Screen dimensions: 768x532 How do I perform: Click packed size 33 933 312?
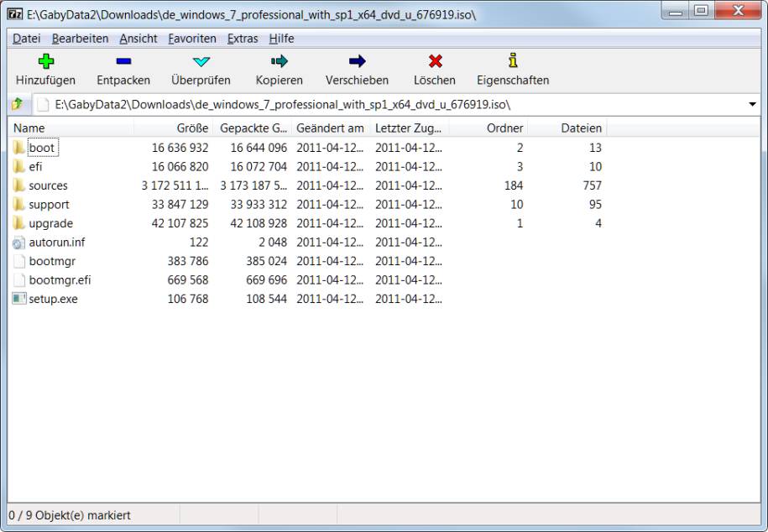(259, 204)
